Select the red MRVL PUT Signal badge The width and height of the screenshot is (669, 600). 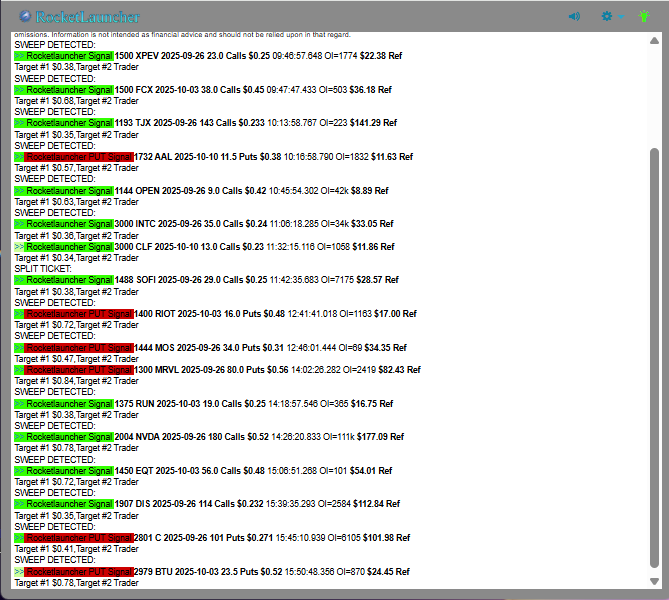pyautogui.click(x=78, y=370)
